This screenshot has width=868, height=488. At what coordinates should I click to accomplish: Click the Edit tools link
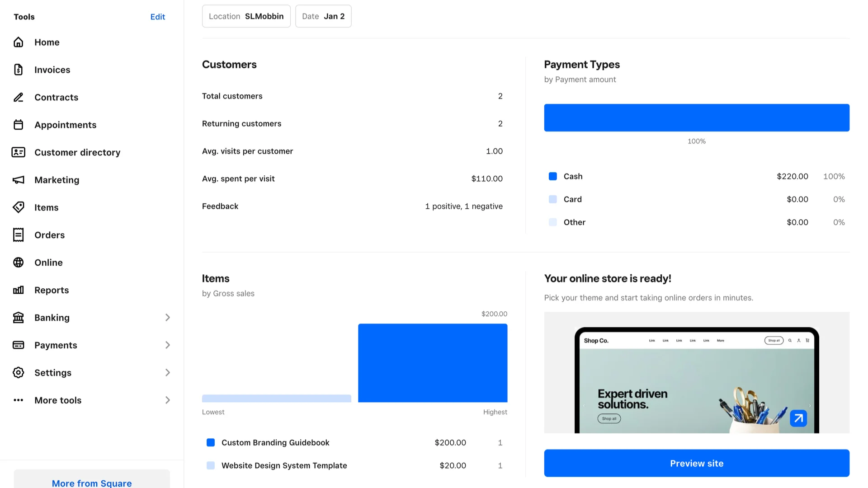point(157,17)
